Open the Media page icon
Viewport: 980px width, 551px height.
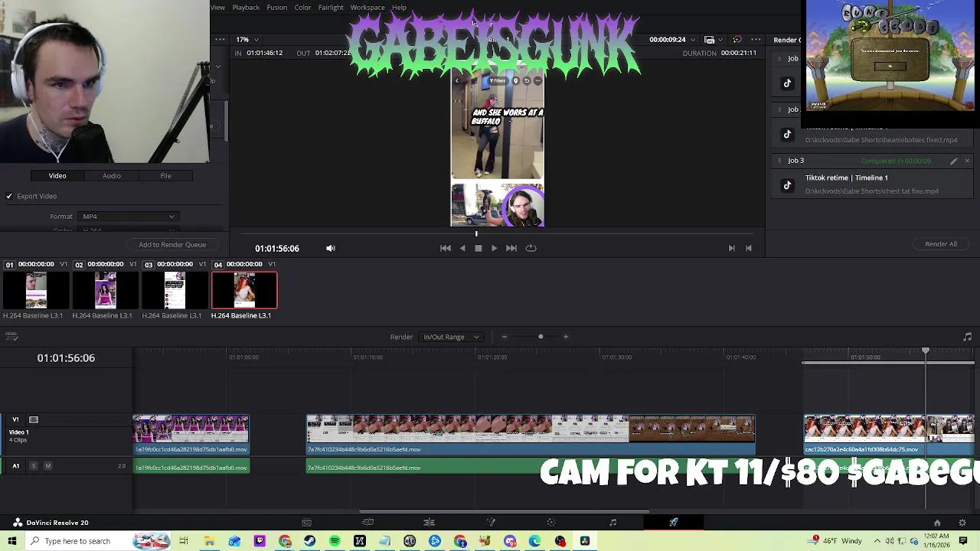coord(306,523)
